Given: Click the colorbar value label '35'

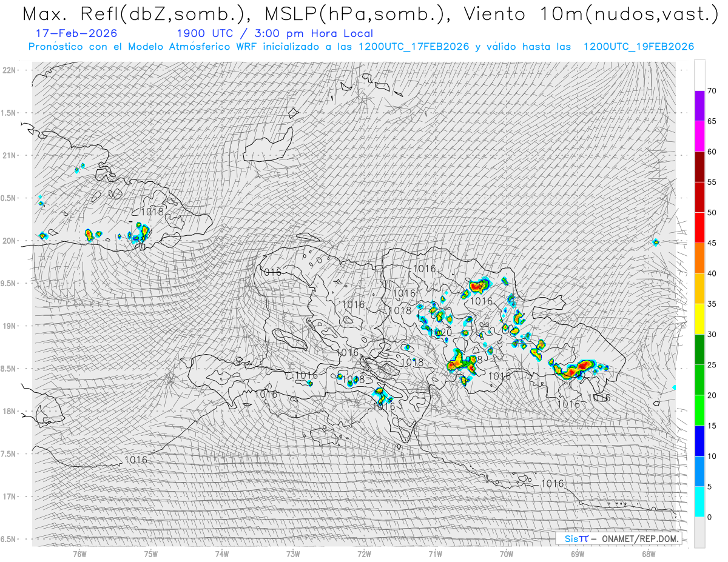Looking at the screenshot, I should pyautogui.click(x=712, y=304).
